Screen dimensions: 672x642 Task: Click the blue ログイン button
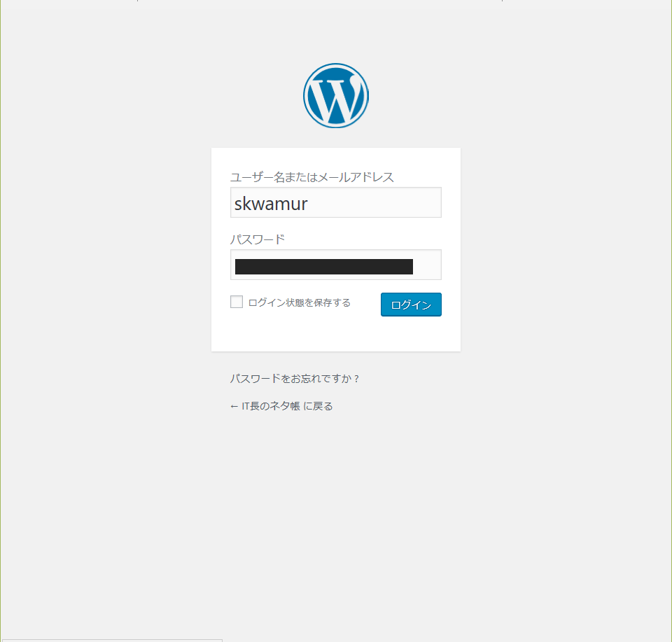tap(411, 305)
